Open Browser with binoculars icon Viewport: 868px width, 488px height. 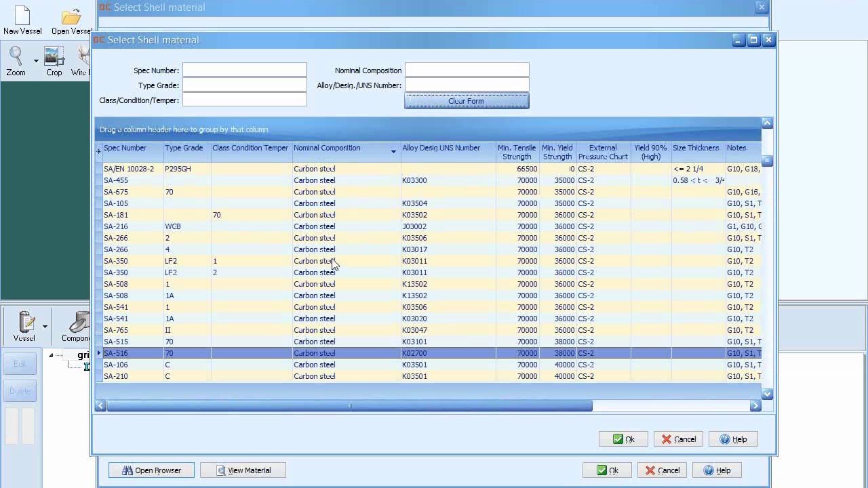[x=151, y=470]
